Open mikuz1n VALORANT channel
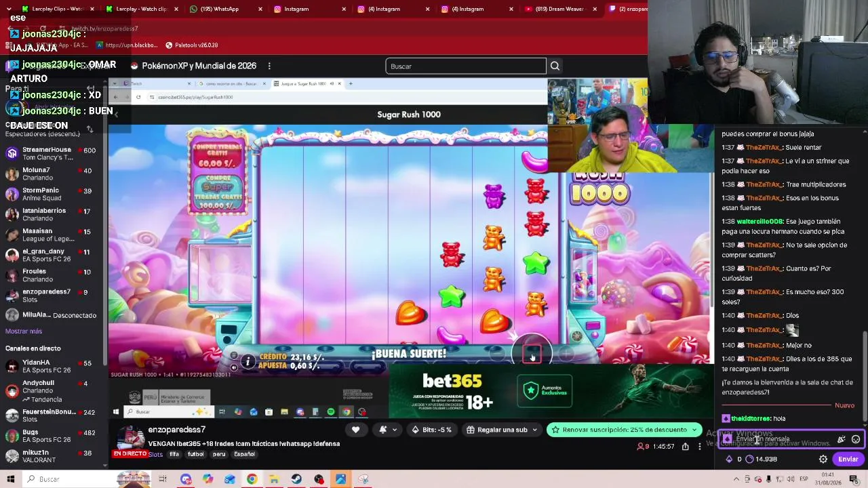This screenshot has height=488, width=868. 53,455
